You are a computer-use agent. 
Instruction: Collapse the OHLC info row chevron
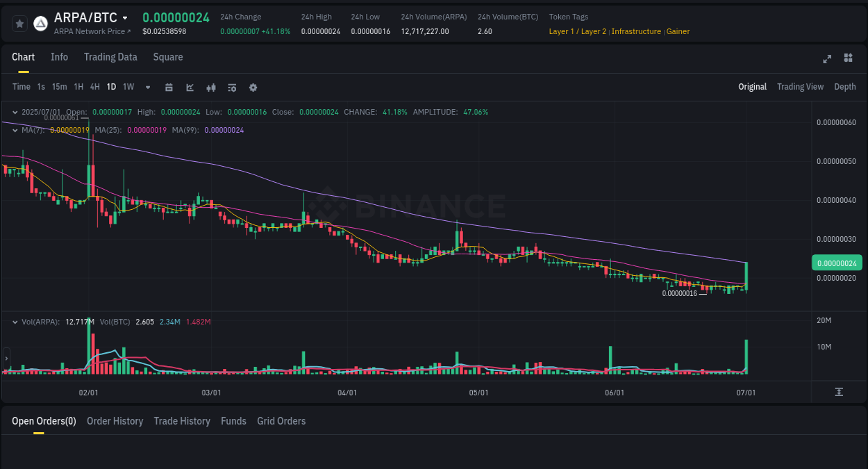point(15,111)
